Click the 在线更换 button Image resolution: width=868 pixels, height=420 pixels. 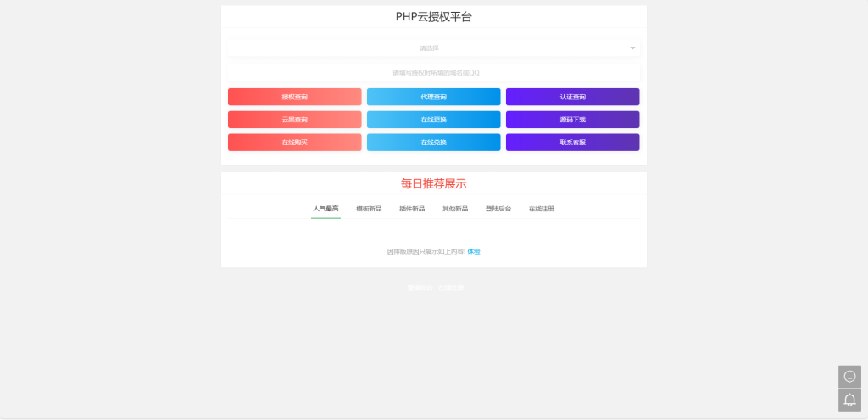click(x=433, y=120)
